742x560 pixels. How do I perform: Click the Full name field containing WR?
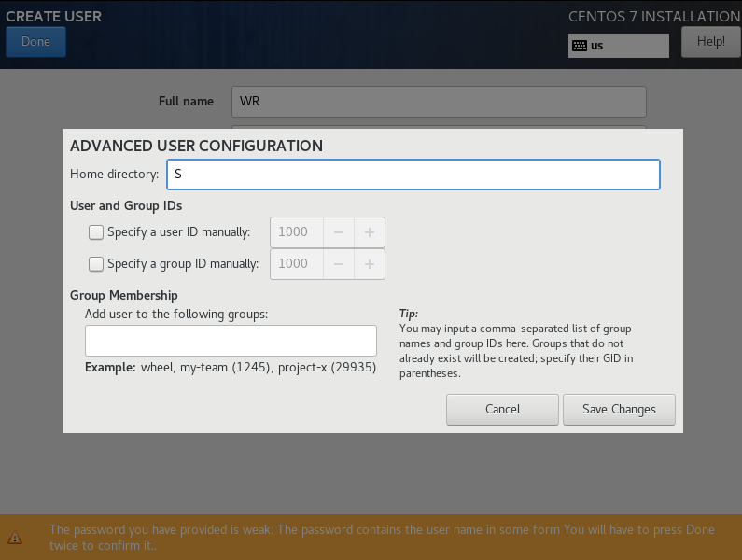point(439,102)
